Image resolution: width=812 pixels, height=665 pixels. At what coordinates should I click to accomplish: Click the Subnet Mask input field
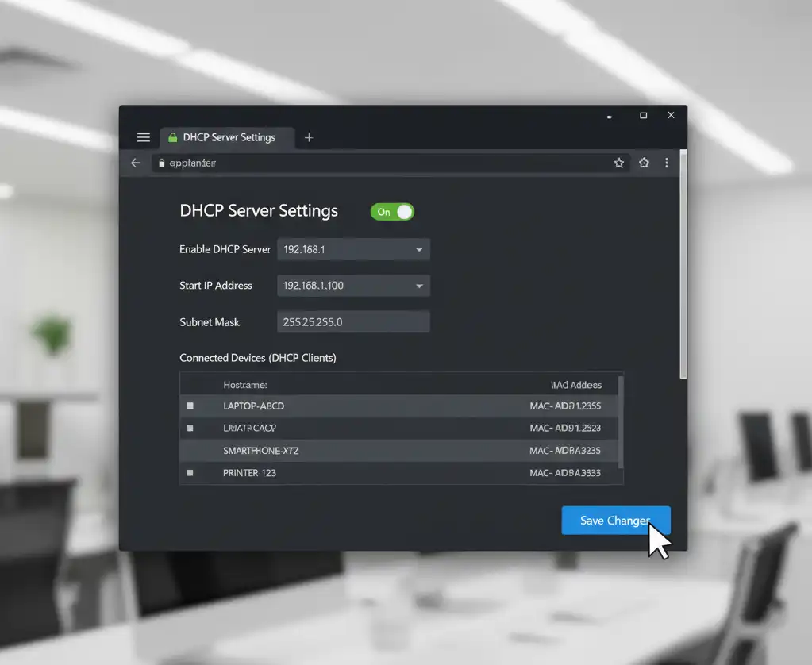click(353, 322)
